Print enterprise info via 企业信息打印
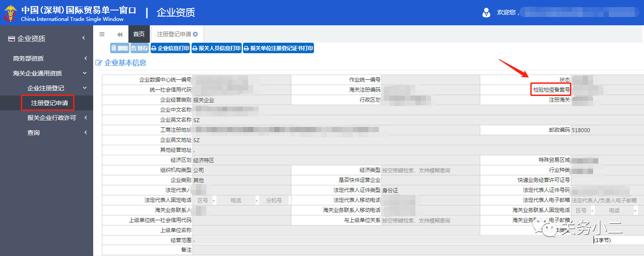Image resolution: width=644 pixels, height=256 pixels. 170,48
